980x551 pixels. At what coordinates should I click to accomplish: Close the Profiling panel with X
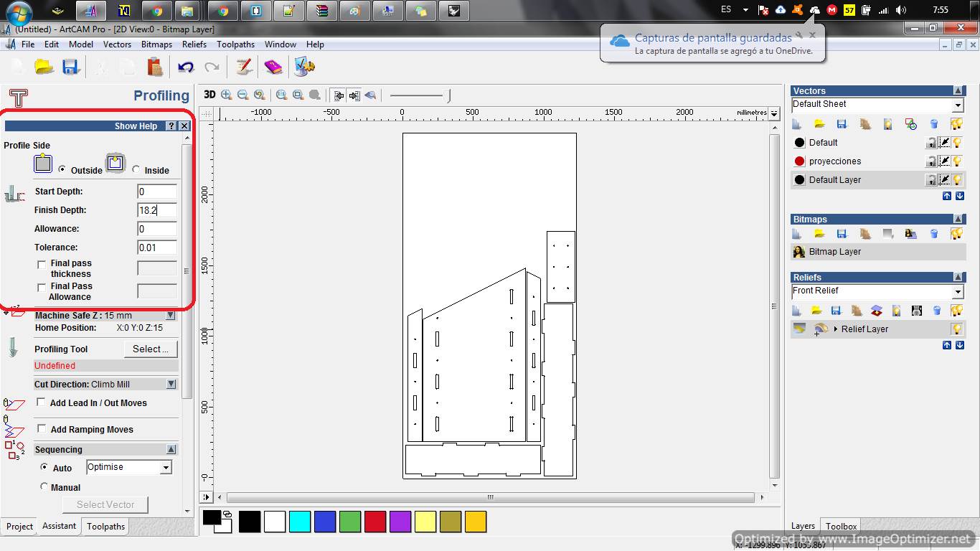click(184, 126)
